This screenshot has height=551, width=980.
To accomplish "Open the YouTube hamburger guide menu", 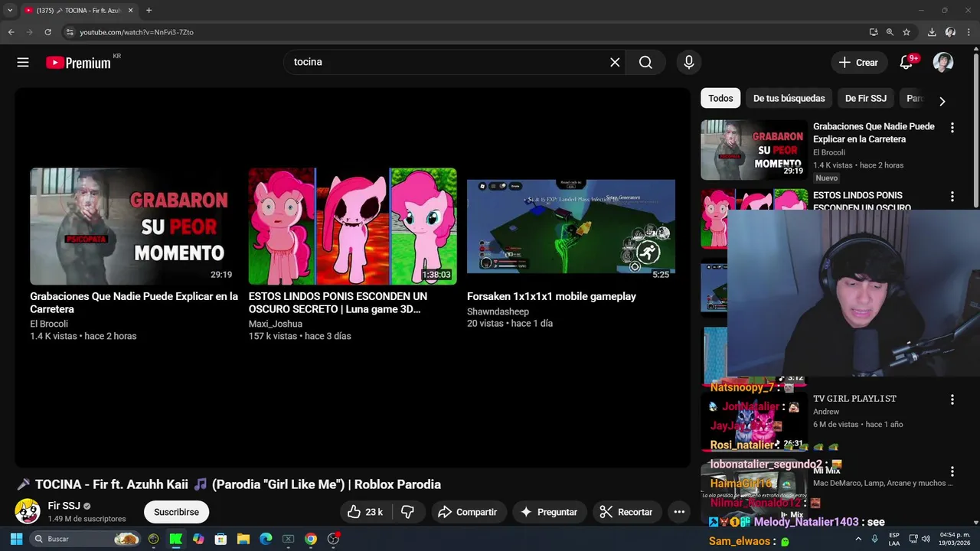I will pos(23,63).
